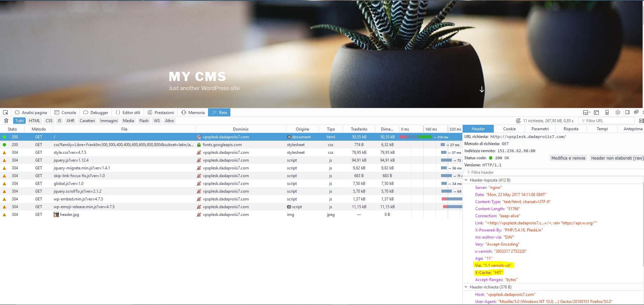Collapse the Header risposta section
The image size is (644, 305).
coord(466,180)
